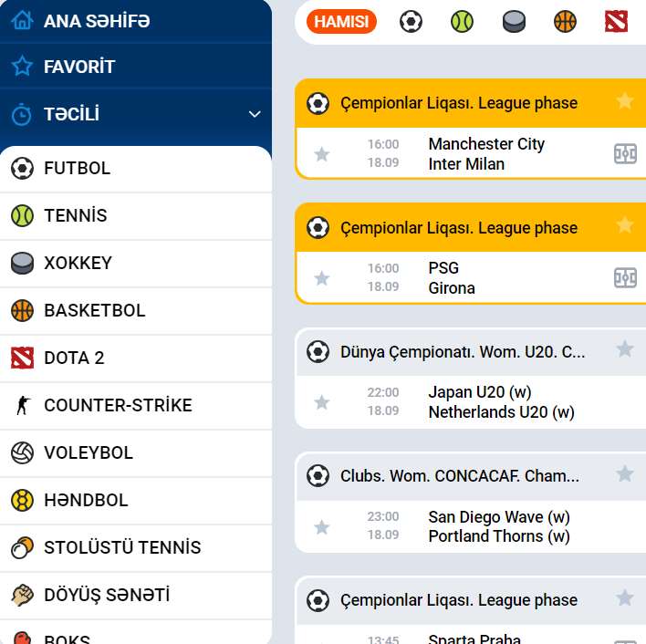Open the PSG vs Girona match
This screenshot has height=644, width=646.
[x=471, y=278]
